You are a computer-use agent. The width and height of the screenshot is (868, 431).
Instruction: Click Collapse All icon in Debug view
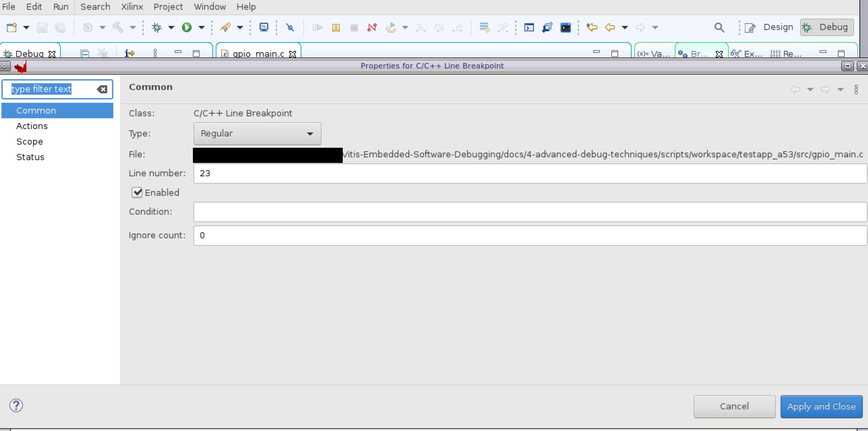[85, 53]
